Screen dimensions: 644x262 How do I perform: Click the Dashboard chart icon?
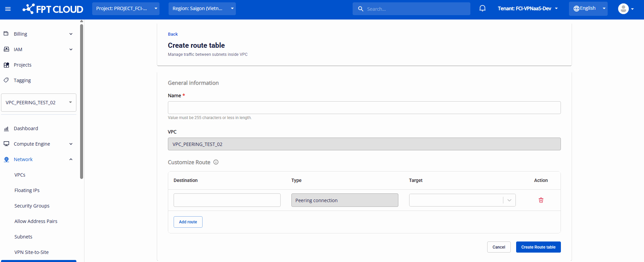[x=6, y=128]
